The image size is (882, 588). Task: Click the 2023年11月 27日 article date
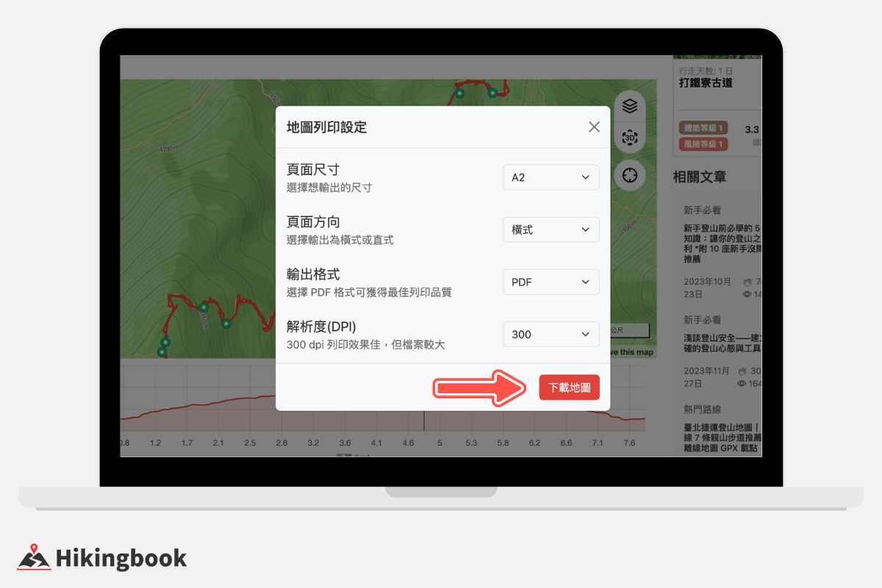(x=707, y=377)
